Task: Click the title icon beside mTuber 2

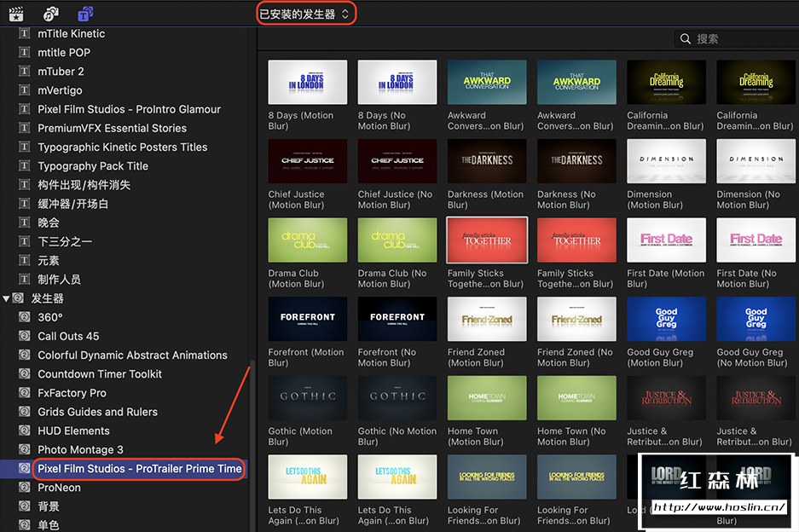Action: [24, 72]
